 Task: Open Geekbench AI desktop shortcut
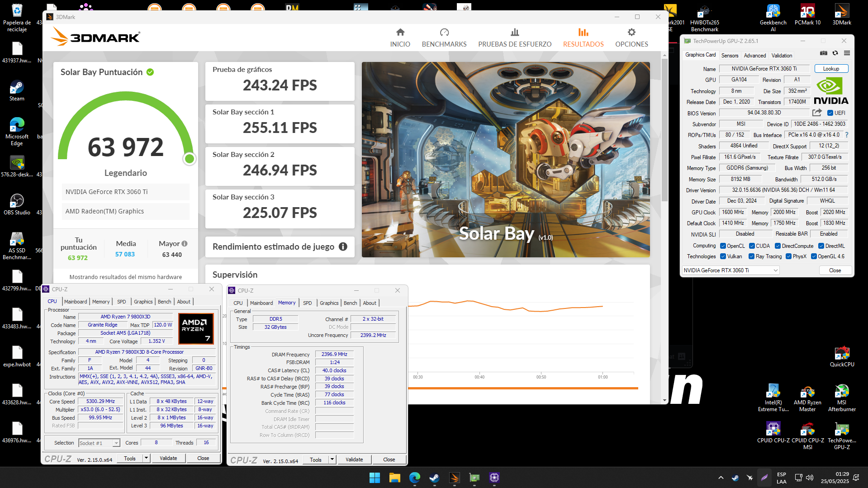(x=773, y=18)
